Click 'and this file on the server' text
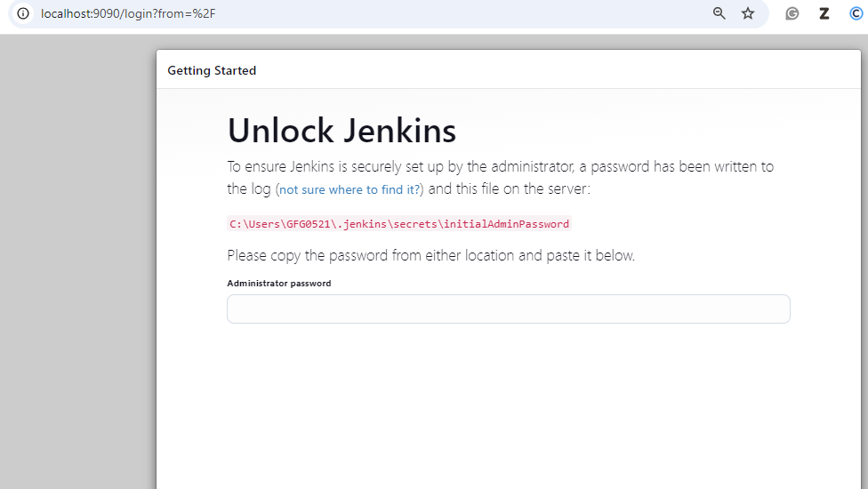The width and height of the screenshot is (868, 489). (x=509, y=188)
